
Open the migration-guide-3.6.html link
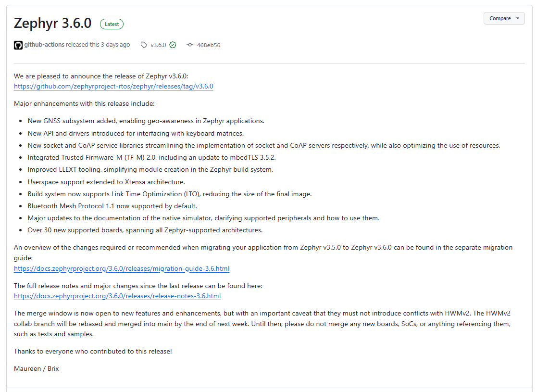tap(122, 268)
